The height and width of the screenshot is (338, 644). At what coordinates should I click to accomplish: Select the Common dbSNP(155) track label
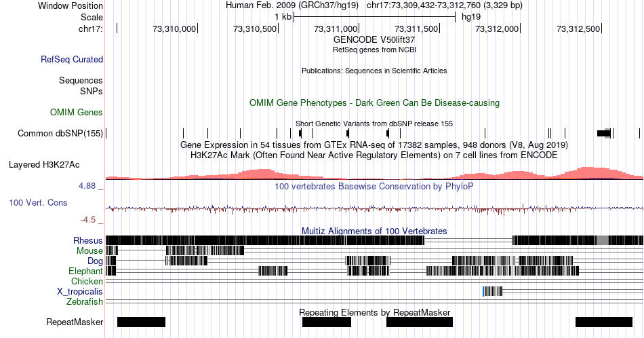tap(60, 133)
